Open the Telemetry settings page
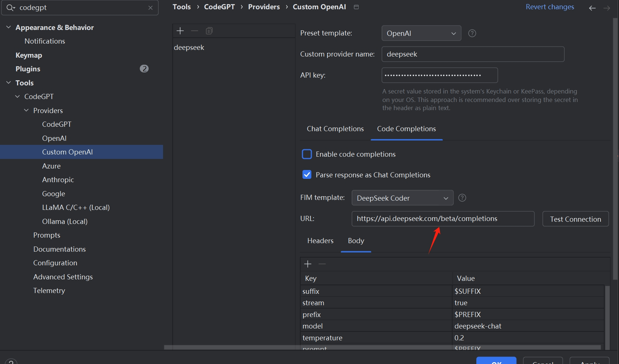This screenshot has height=364, width=619. [x=49, y=290]
